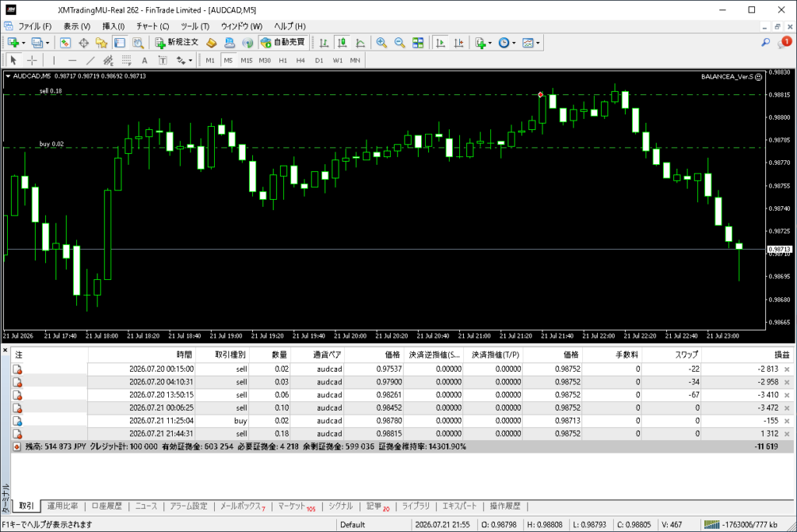797x532 pixels.
Task: Switch to the 口座履歴 tab
Action: pyautogui.click(x=107, y=506)
